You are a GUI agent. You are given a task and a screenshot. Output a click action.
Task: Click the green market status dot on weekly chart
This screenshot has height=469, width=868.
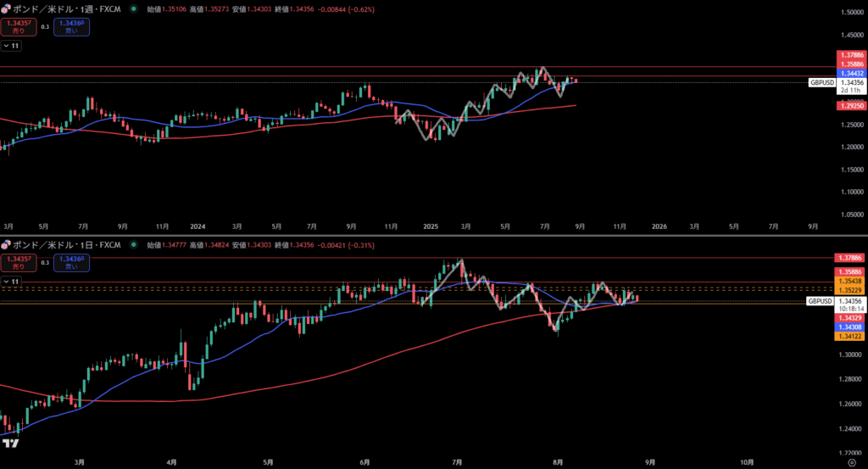tap(133, 8)
